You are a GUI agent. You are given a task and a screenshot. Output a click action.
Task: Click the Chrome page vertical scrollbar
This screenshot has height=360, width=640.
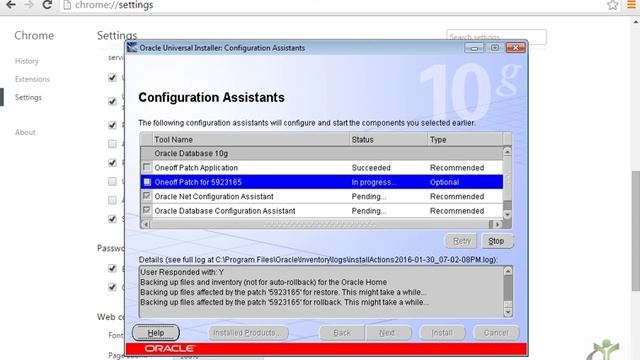click(636, 231)
